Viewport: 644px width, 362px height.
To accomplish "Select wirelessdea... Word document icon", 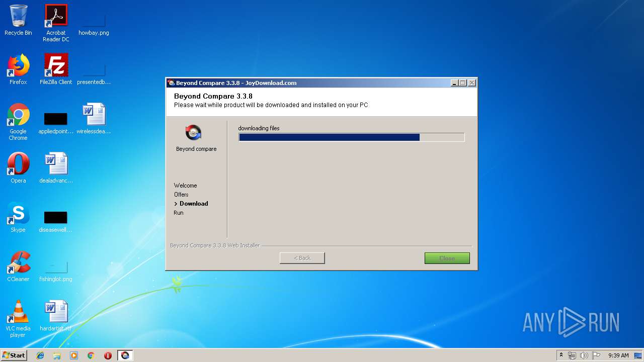I will (x=94, y=119).
